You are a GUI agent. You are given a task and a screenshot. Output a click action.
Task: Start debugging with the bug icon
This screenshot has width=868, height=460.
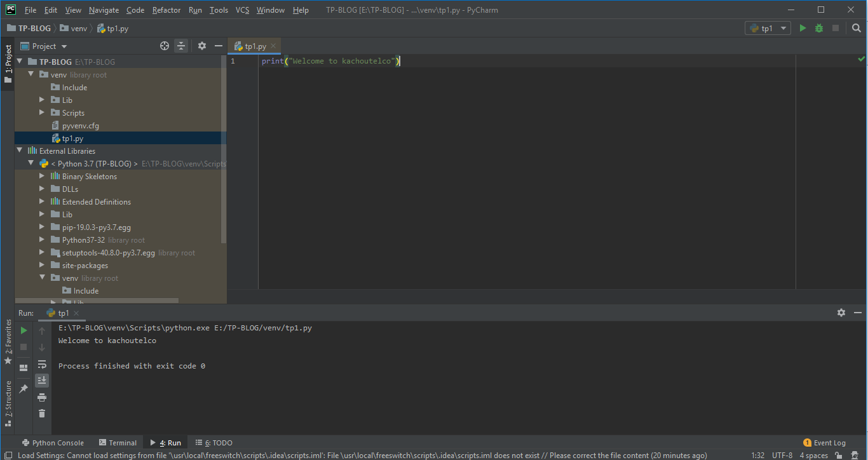tap(819, 28)
